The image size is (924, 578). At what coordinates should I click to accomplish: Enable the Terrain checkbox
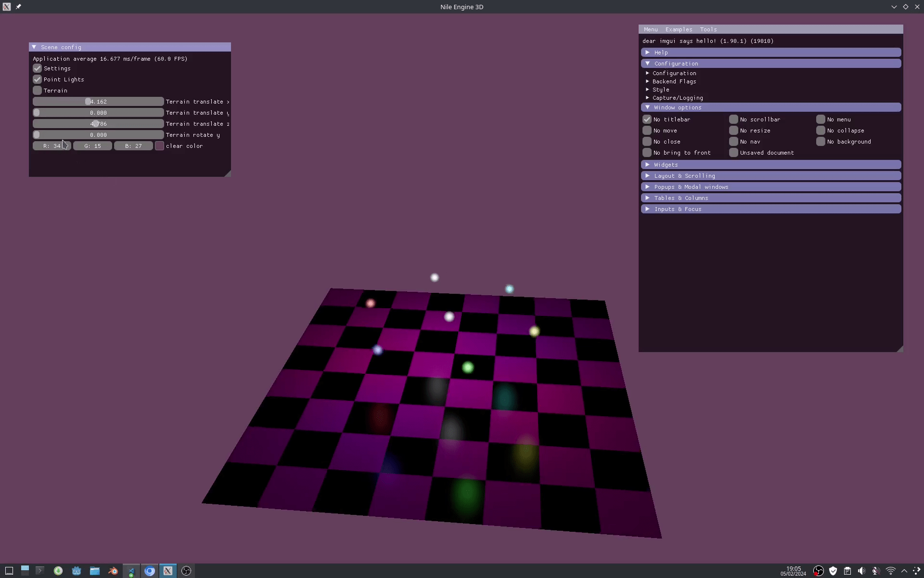38,91
